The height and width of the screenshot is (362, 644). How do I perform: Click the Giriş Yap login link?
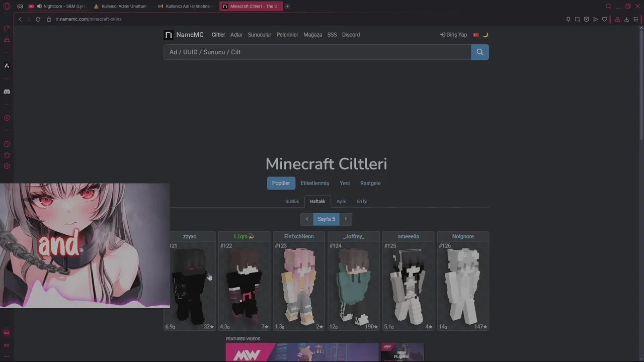453,35
